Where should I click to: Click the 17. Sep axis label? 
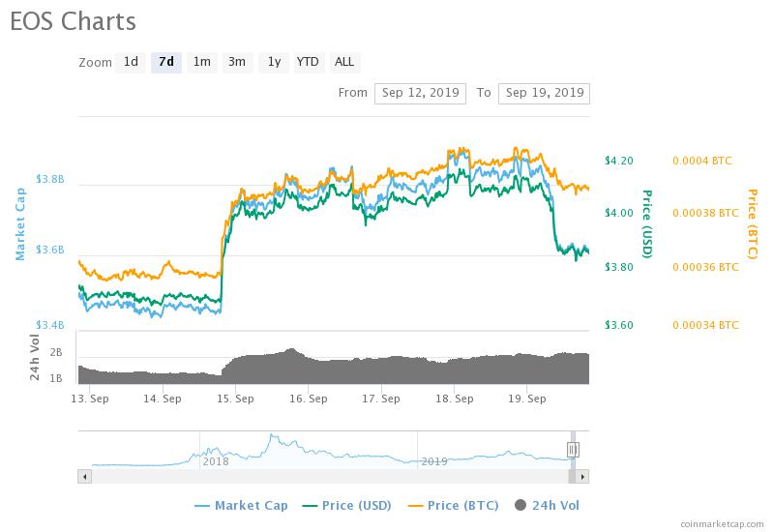[x=381, y=399]
